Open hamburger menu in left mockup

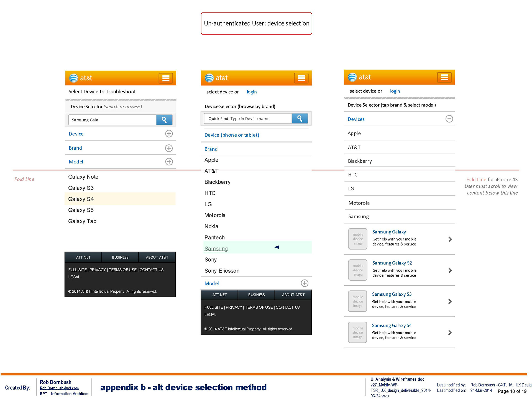(x=166, y=78)
